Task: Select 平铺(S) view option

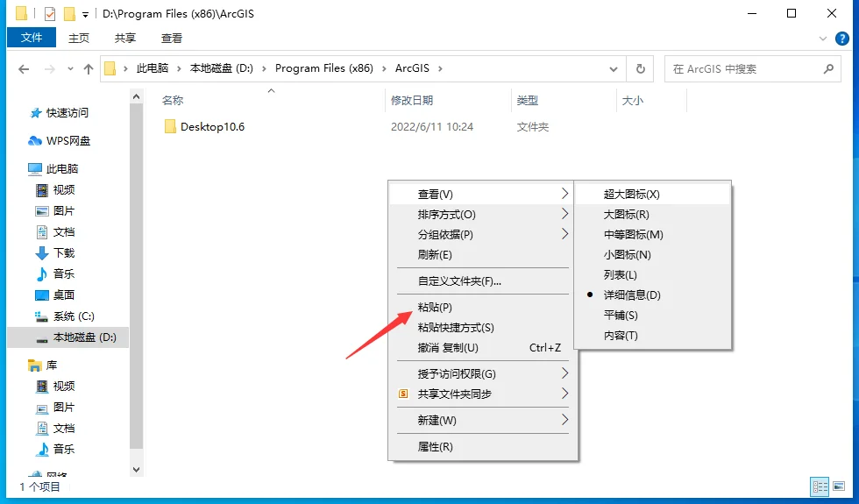Action: click(653, 316)
